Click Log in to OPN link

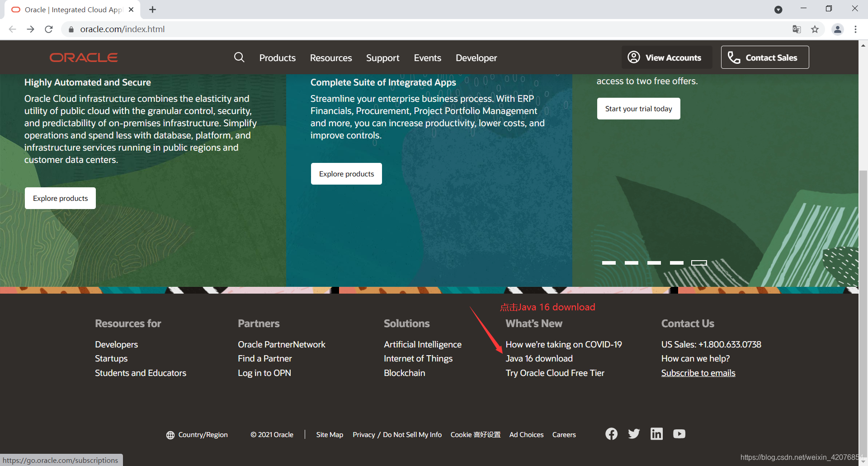[x=264, y=373]
